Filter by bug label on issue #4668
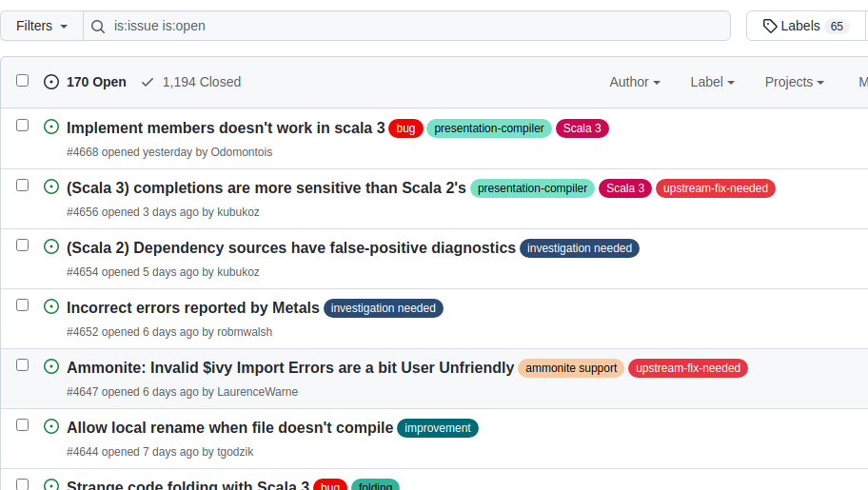Screen dimensions: 868x490 click(405, 128)
